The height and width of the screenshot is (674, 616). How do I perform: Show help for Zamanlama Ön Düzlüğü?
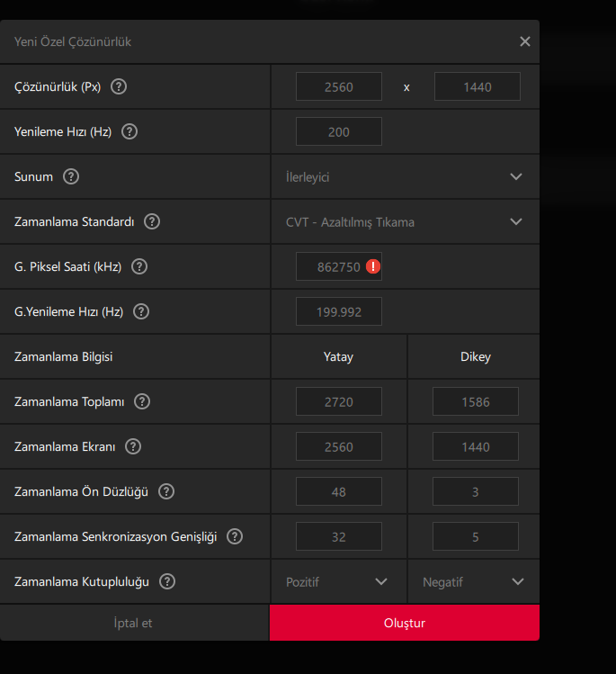pos(166,491)
